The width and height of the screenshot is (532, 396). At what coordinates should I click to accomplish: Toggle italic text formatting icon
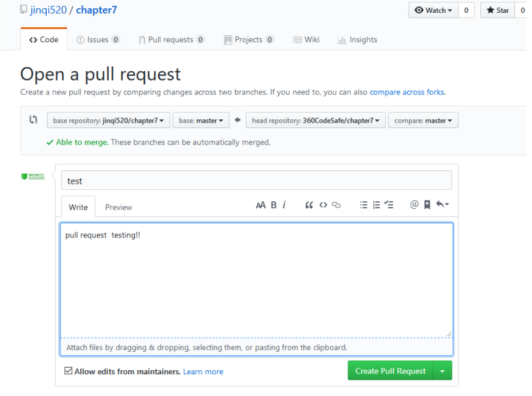pos(284,205)
